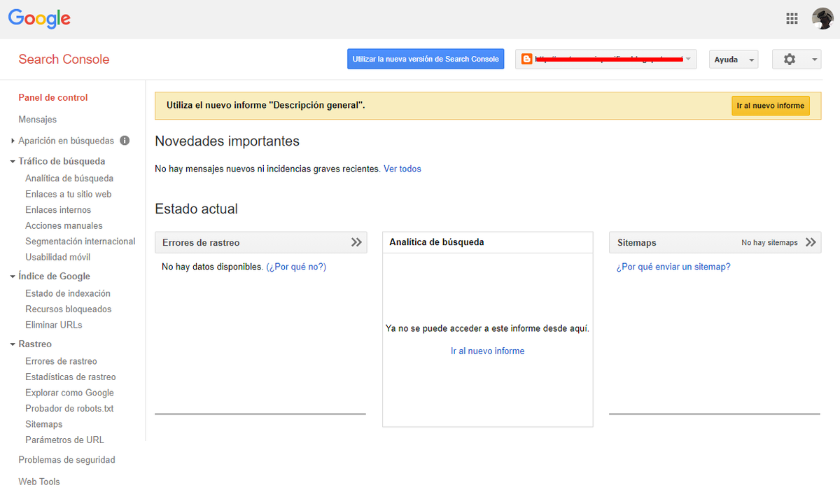
Task: Click the Analítica de búsqueda panel header
Action: coord(488,242)
